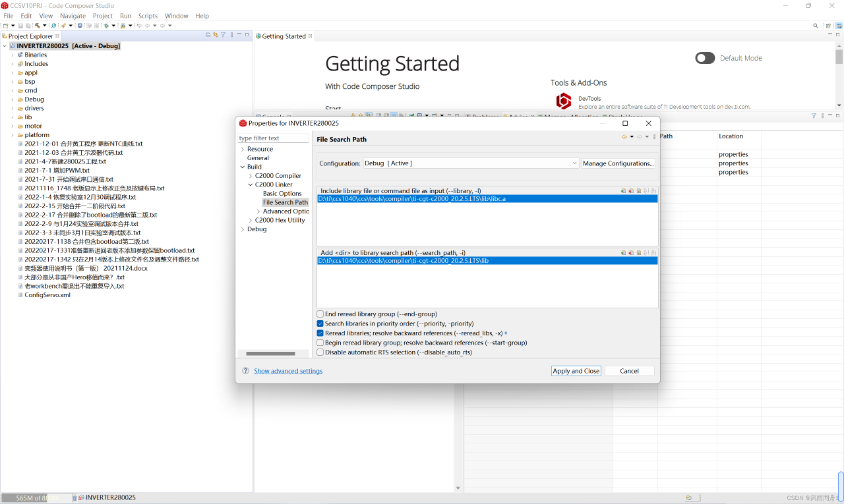Open the Window menu
Image resolution: width=844 pixels, height=504 pixels.
176,16
